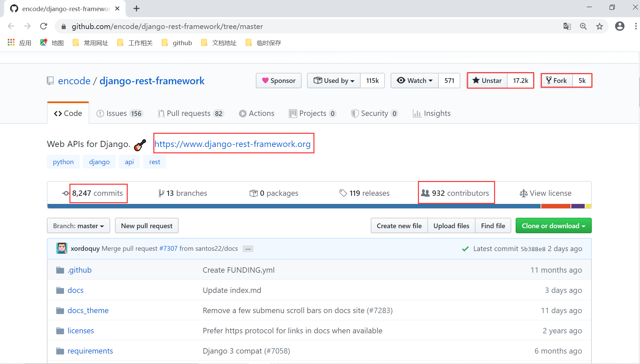Screen dimensions: 640x364
Task: Click the padlock site info icon
Action: click(63, 26)
